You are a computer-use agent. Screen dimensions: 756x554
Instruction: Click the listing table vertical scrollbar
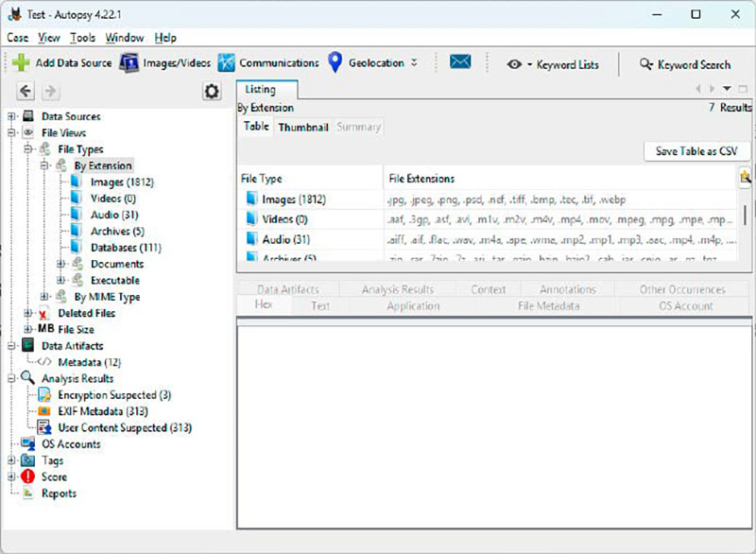745,215
